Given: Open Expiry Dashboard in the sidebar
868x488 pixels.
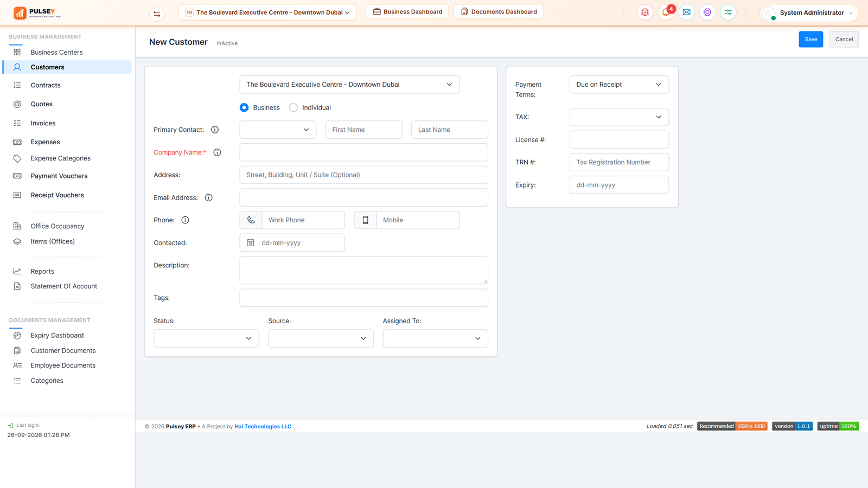Looking at the screenshot, I should 57,336.
